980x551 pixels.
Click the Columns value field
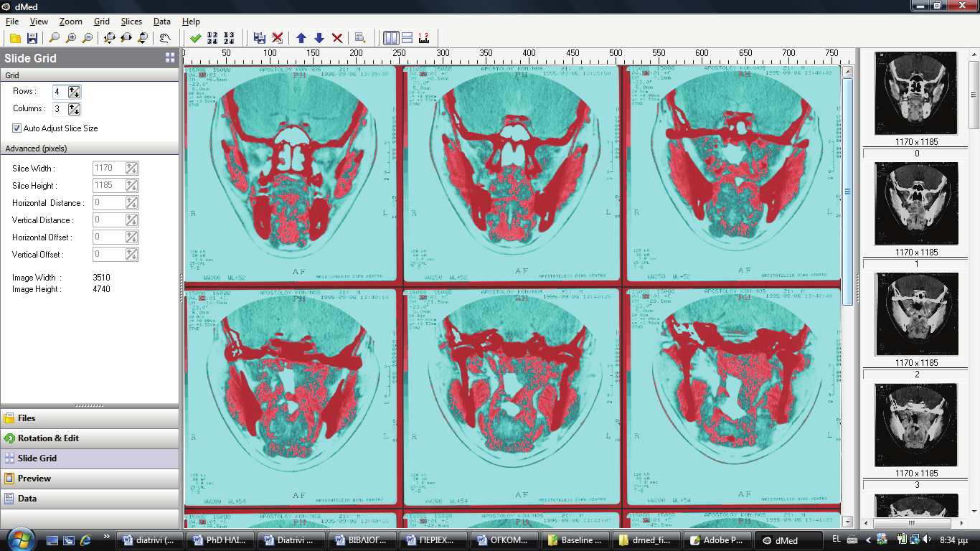(60, 109)
